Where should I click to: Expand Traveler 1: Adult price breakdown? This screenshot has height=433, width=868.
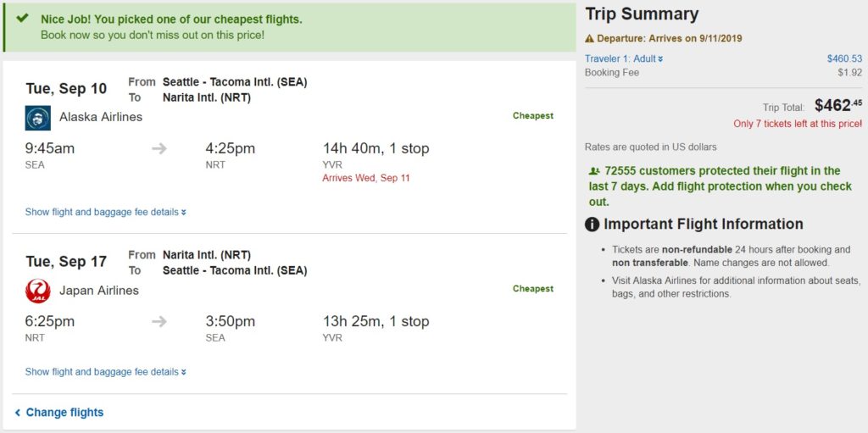(624, 58)
